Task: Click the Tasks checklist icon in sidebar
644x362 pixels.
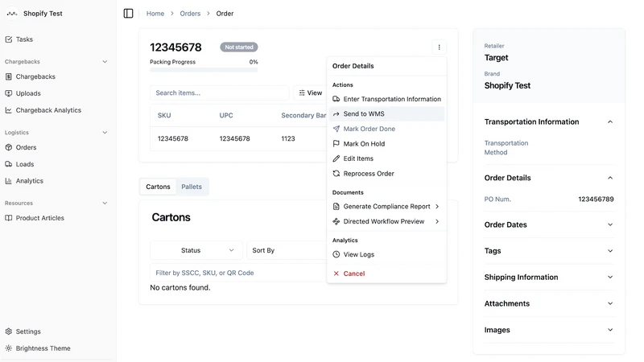Action: [9, 39]
